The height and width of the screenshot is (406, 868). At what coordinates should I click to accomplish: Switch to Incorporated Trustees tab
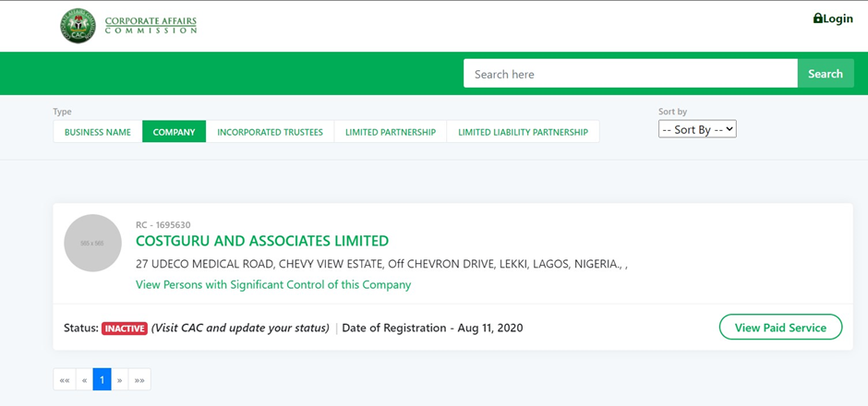coord(271,132)
